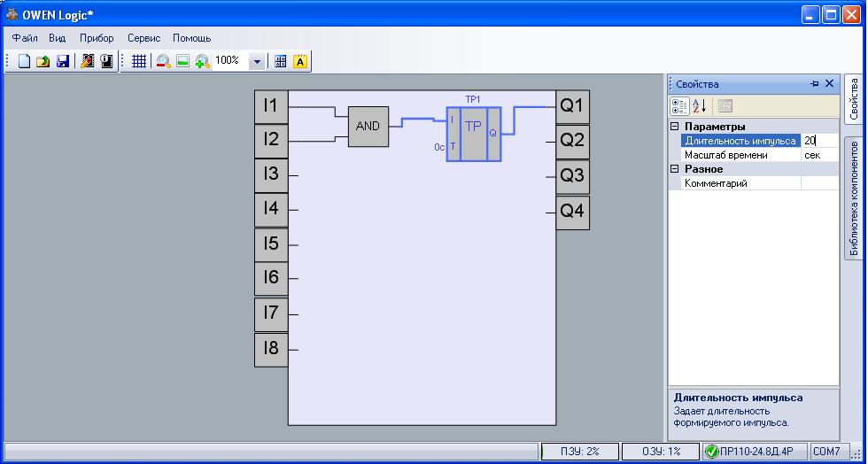Zoom in with the plus magnifier
The height and width of the screenshot is (464, 868).
(x=203, y=61)
